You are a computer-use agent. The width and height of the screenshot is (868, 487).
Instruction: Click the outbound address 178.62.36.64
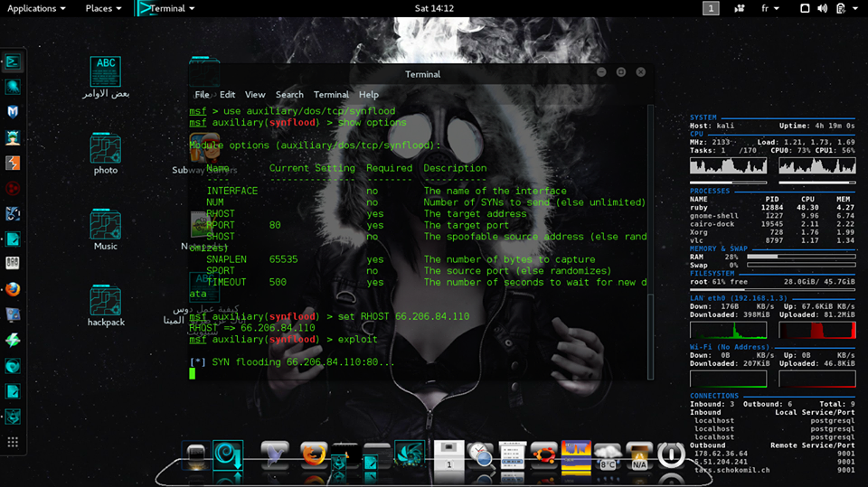pos(721,454)
